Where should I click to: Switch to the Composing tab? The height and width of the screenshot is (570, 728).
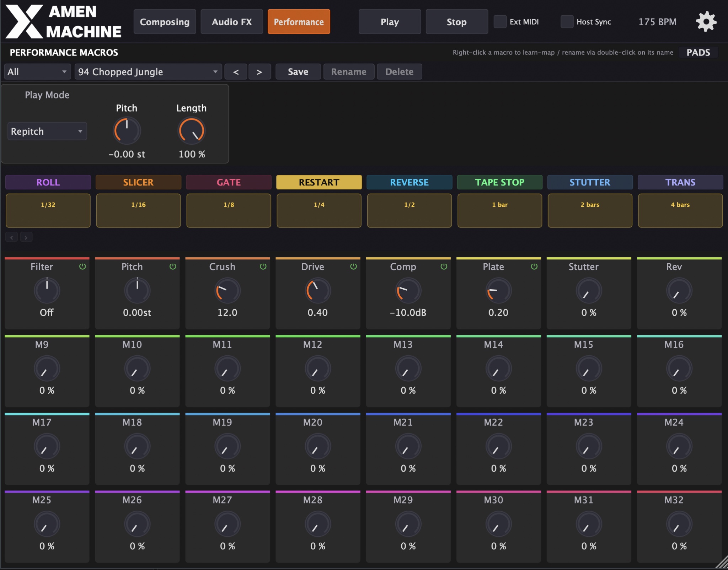165,22
